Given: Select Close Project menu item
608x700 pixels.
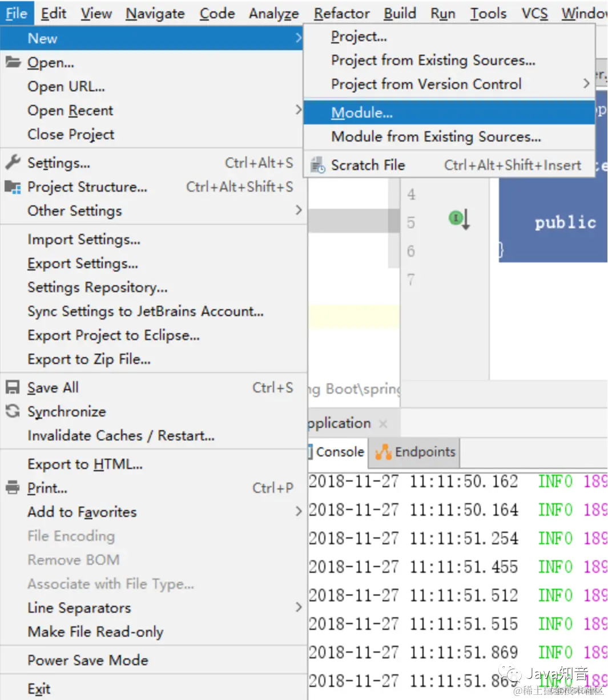Looking at the screenshot, I should click(x=153, y=134).
